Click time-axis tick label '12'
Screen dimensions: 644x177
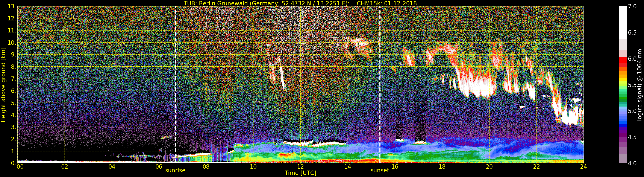300,166
